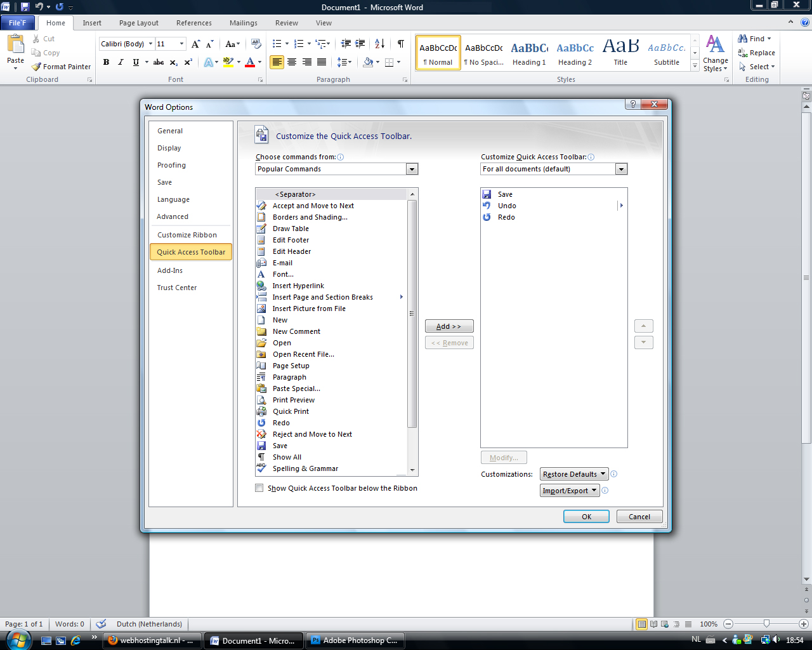Open the Page Layout ribbon tab

[x=139, y=23]
